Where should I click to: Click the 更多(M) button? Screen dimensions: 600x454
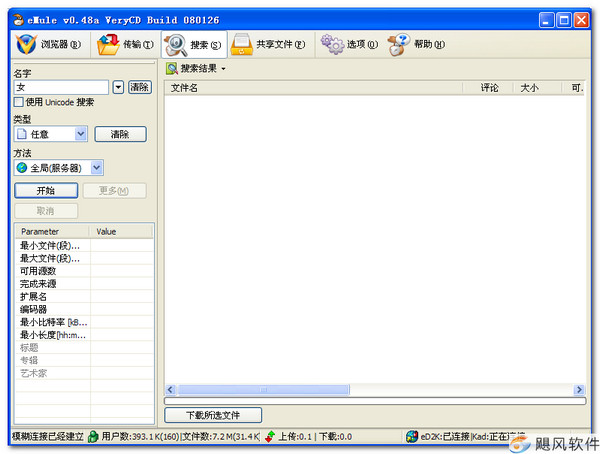point(114,191)
